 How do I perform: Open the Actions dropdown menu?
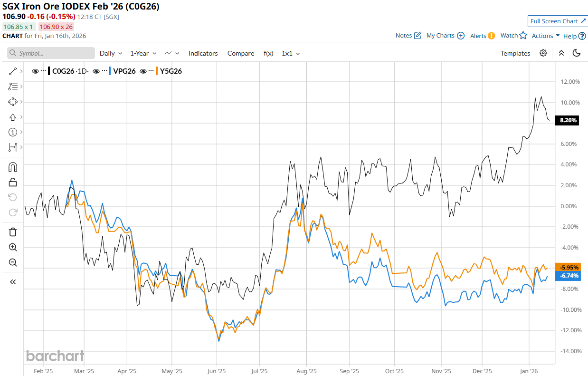pyautogui.click(x=545, y=36)
